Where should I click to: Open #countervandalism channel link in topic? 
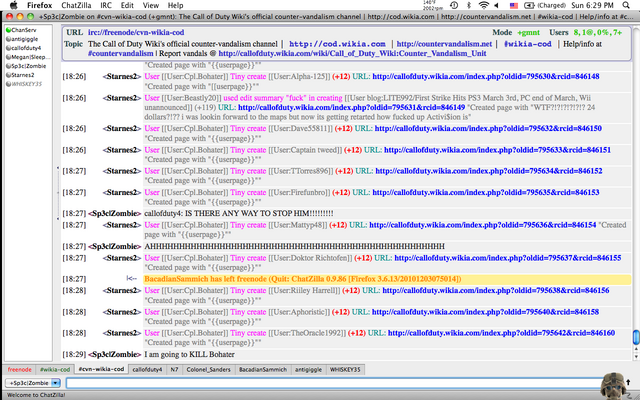pos(120,53)
